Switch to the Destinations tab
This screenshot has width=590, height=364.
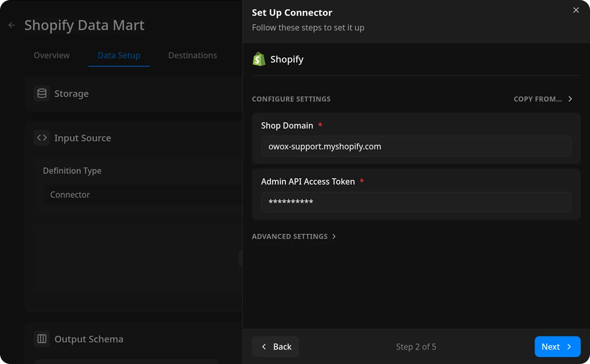point(192,55)
